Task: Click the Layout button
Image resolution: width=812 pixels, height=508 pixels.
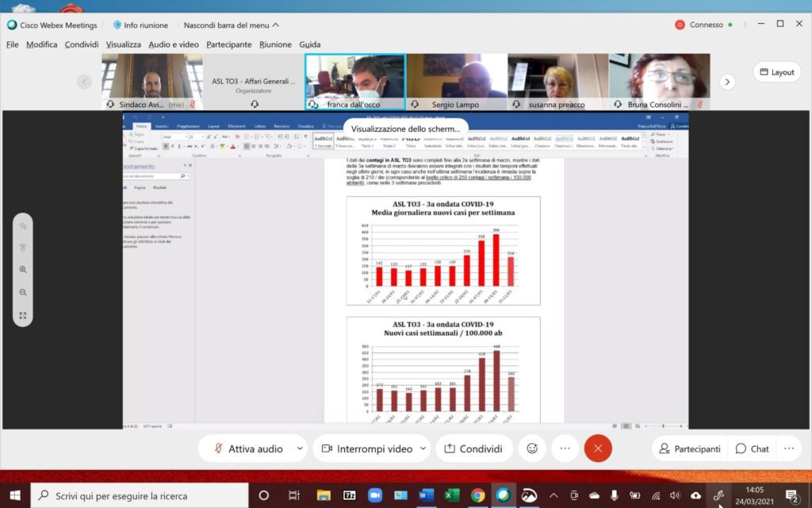Action: coord(776,72)
